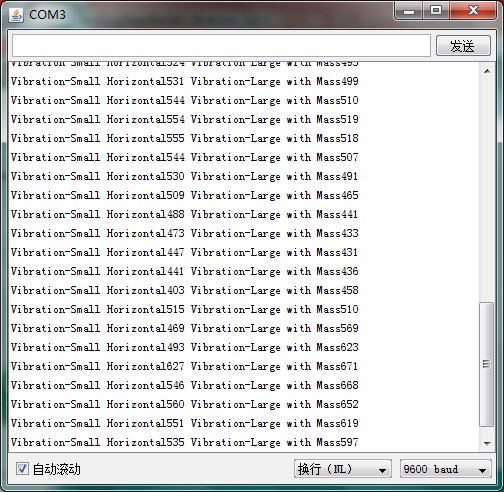
Task: Click the scrollbar track above the thumb
Action: point(487,190)
